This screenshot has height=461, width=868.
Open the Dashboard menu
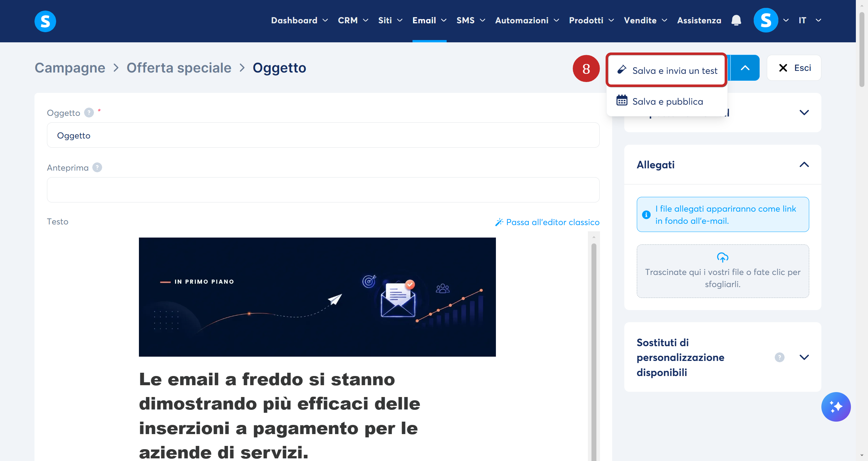click(299, 21)
